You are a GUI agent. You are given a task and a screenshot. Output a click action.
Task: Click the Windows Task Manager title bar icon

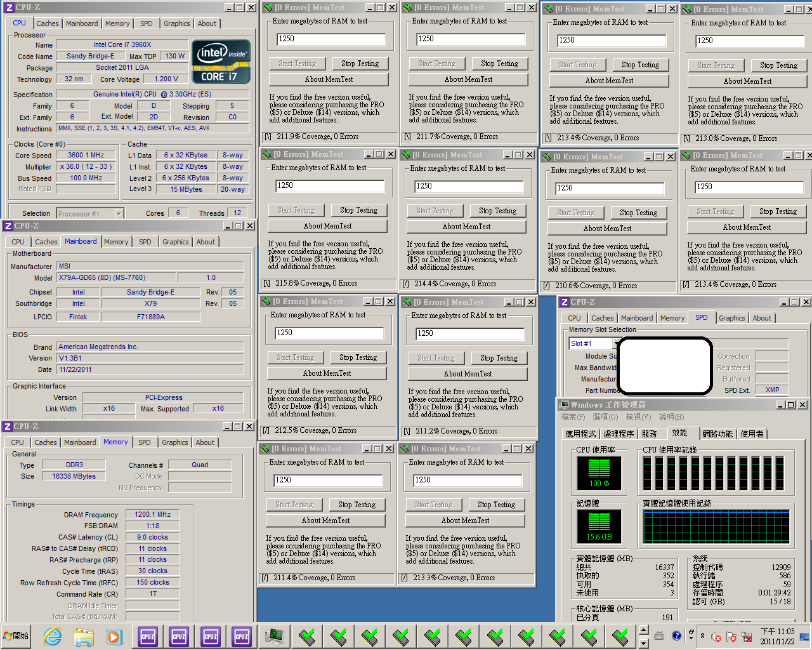point(564,404)
